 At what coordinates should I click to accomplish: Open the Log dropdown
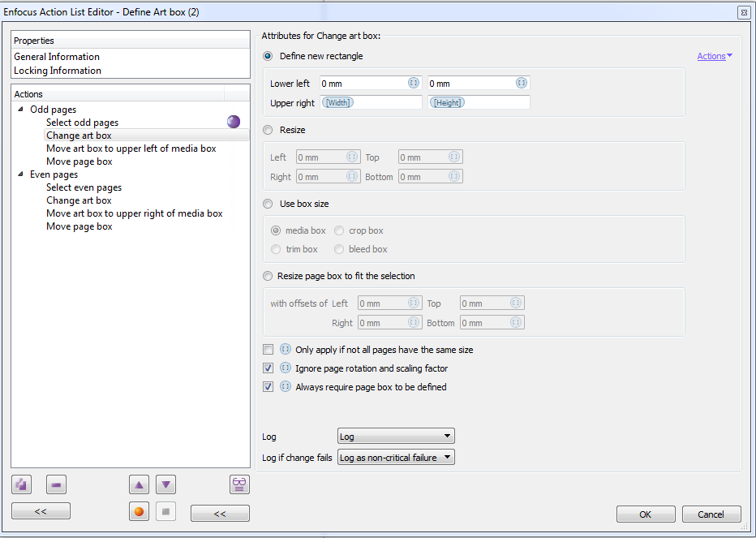coord(396,437)
